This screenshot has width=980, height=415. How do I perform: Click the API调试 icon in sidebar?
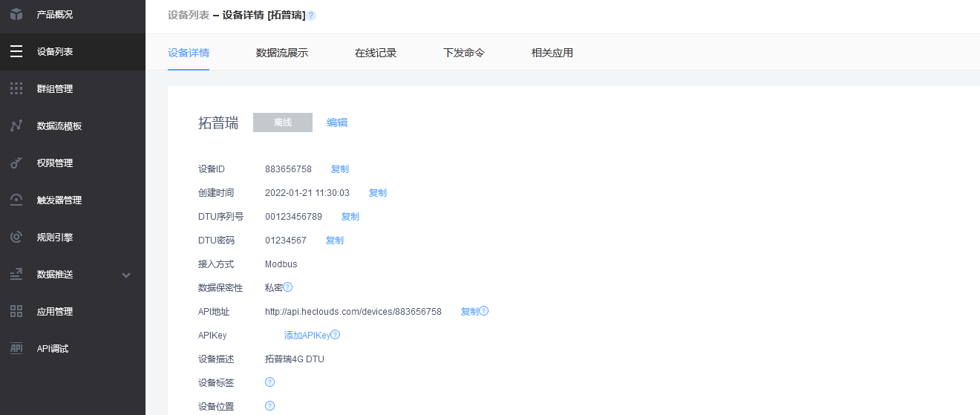(16, 349)
